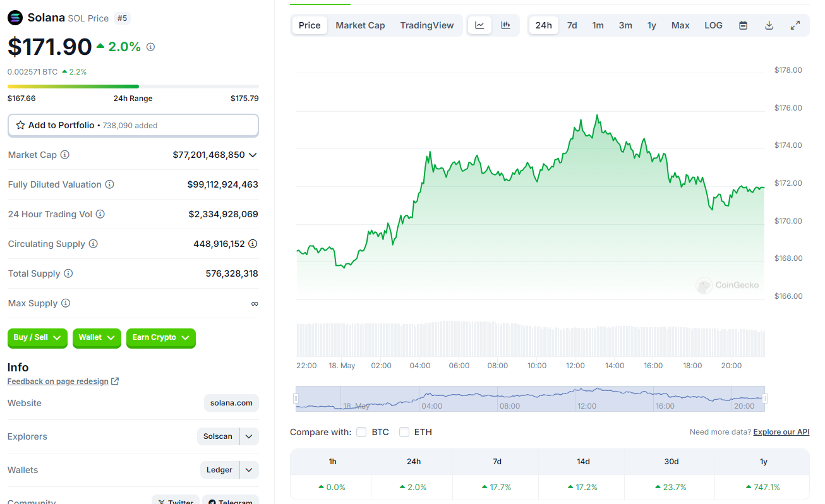Select Max time range

click(680, 25)
